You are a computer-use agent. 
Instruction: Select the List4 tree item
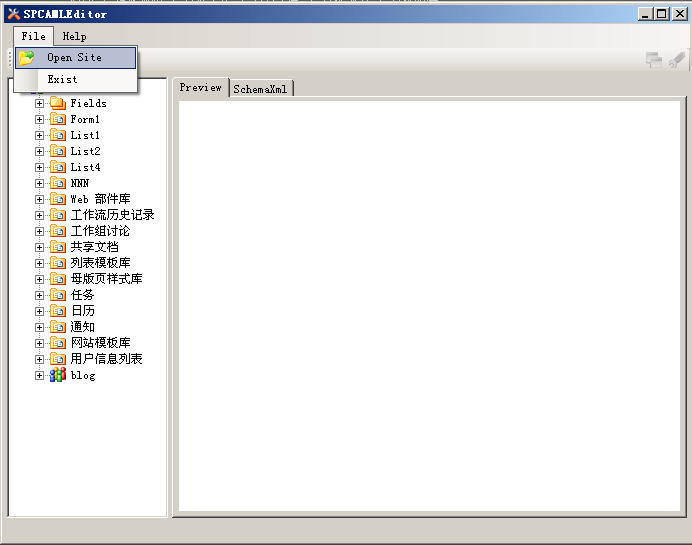(x=86, y=167)
